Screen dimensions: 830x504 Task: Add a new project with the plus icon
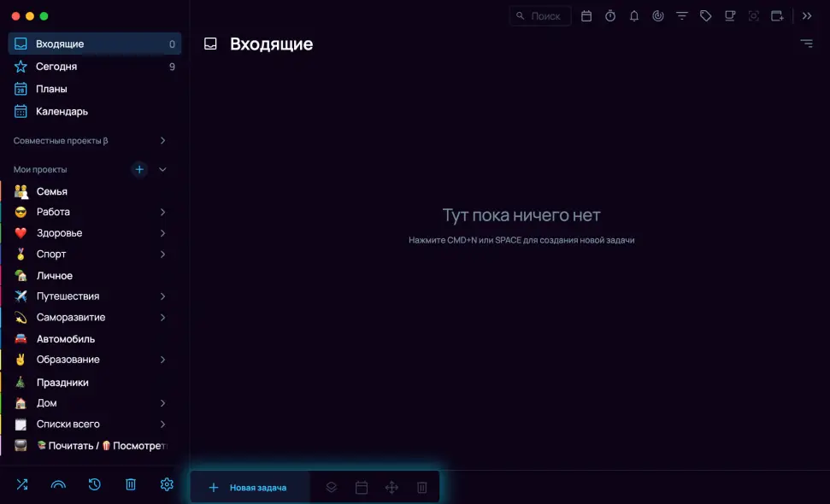click(139, 169)
